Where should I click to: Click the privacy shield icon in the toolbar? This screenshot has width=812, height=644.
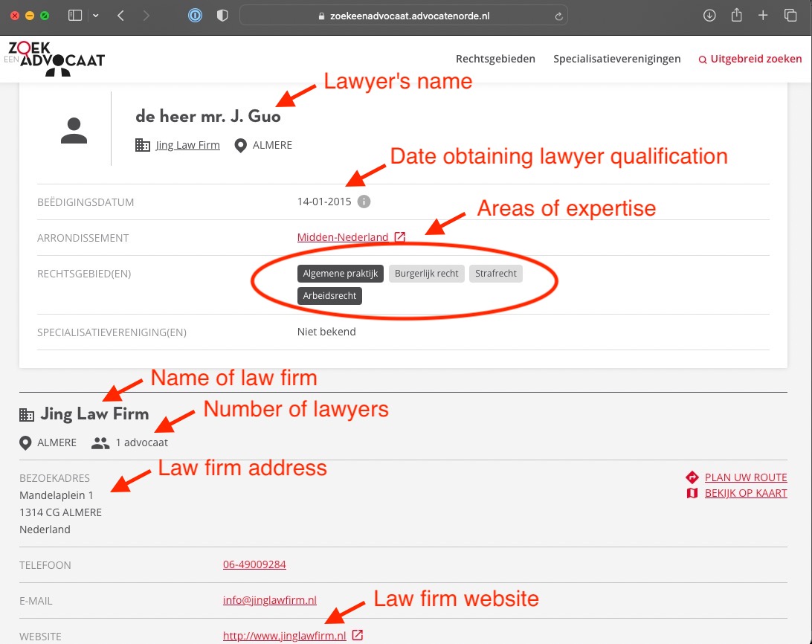click(222, 15)
